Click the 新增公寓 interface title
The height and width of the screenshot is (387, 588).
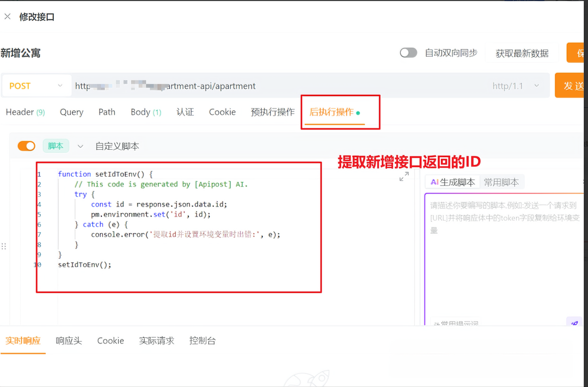click(21, 53)
